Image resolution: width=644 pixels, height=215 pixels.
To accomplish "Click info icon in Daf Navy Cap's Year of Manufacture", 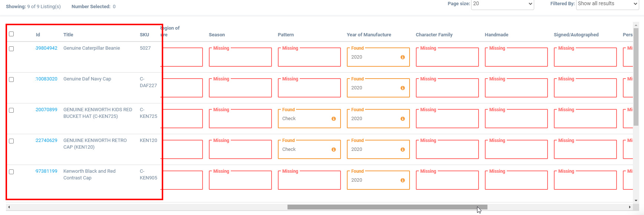I will click(402, 88).
